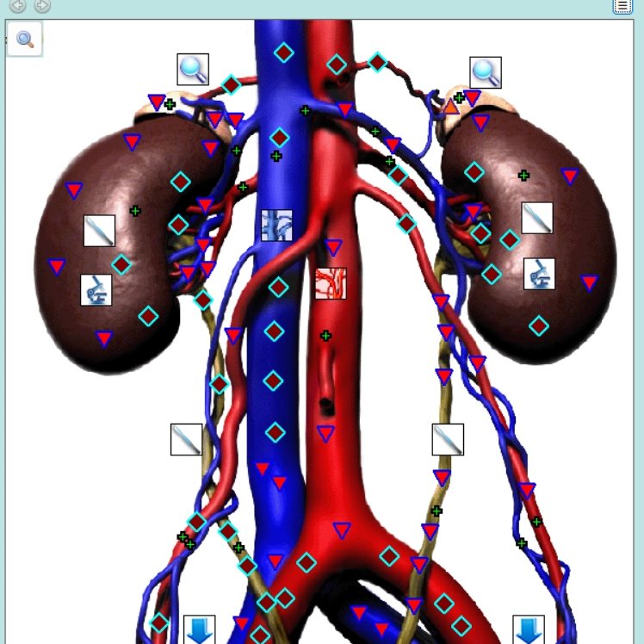Select the zoom magnifier tool in the image corner
Image resolution: width=644 pixels, height=644 pixels.
[25, 39]
